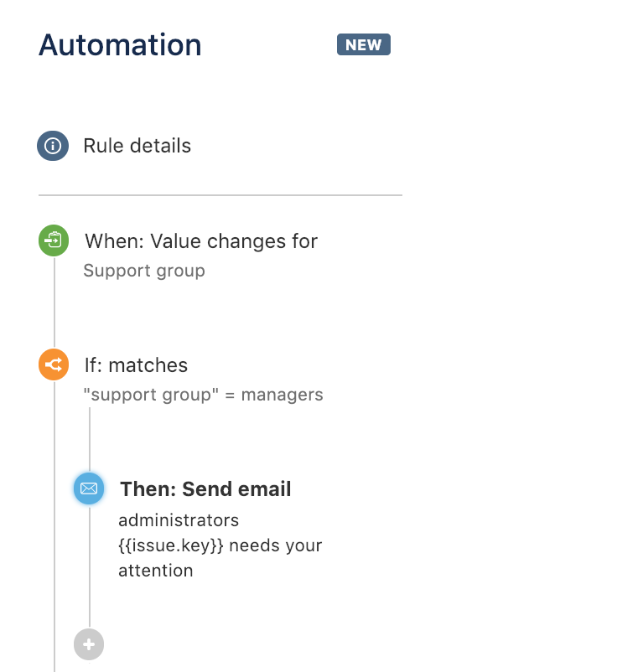
Task: Open the 'When: Value changes for' trigger
Action: tap(201, 241)
